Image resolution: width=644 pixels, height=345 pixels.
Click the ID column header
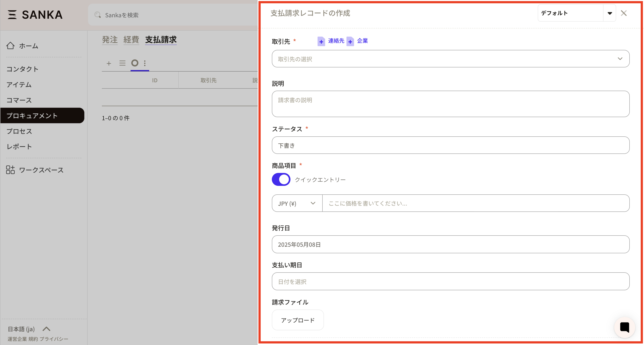155,80
